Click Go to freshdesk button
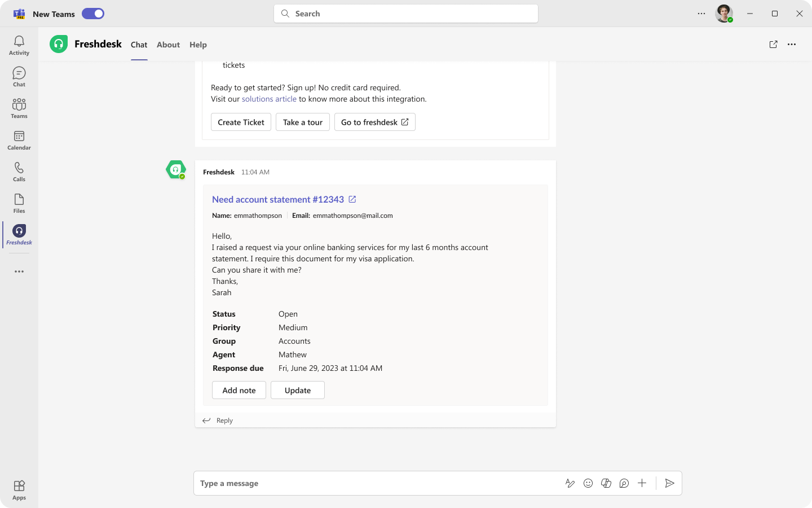This screenshot has width=812, height=508. [x=375, y=122]
